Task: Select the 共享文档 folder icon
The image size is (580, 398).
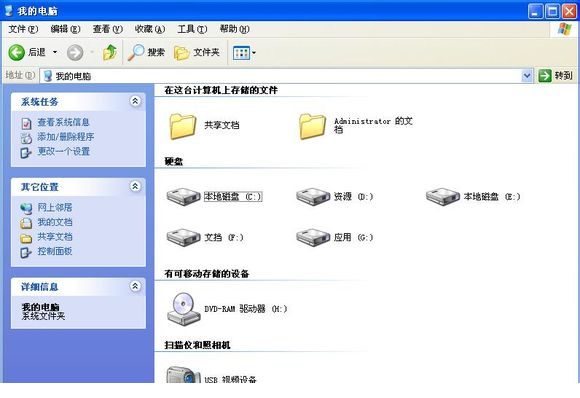Action: point(183,126)
